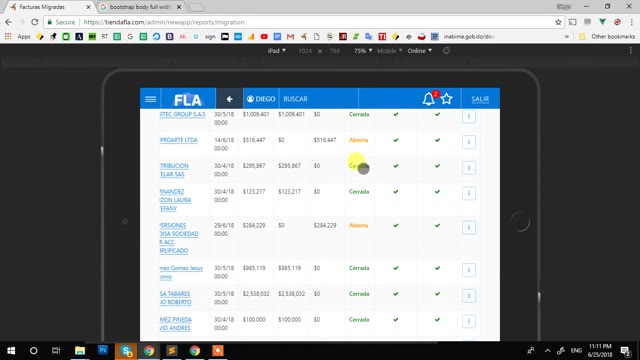Image resolution: width=640 pixels, height=360 pixels.
Task: Expand the iPad device dropdown
Action: pyautogui.click(x=276, y=51)
